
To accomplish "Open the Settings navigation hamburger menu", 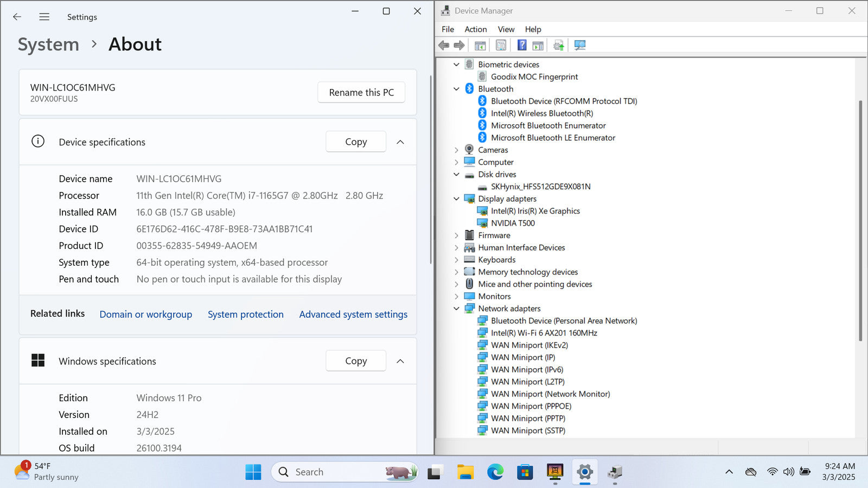I will (x=44, y=17).
